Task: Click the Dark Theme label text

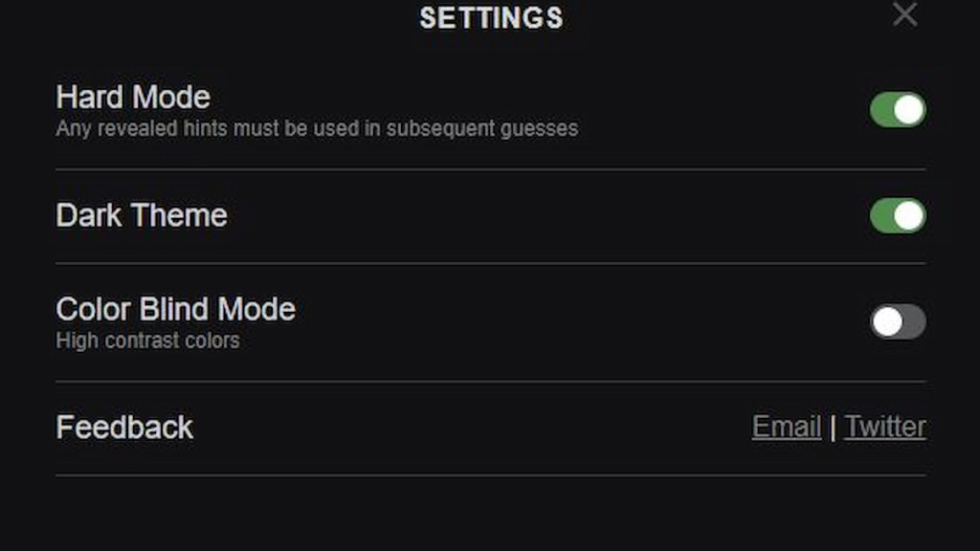Action: (142, 215)
